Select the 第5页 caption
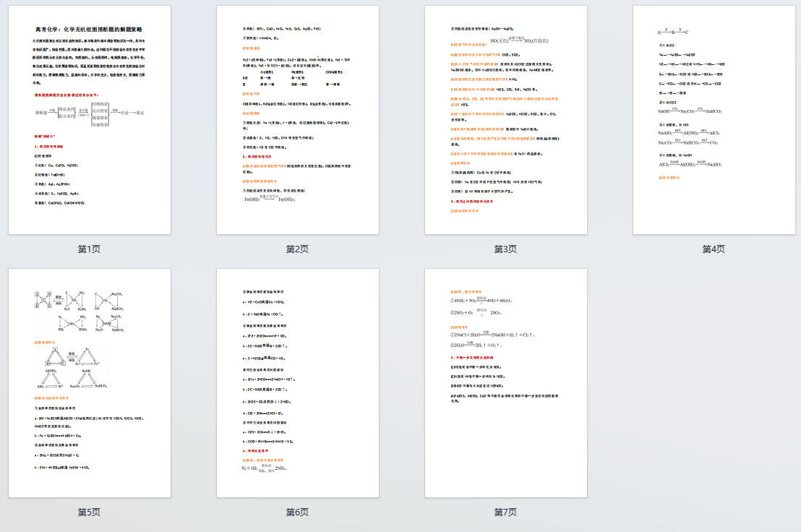The image size is (801, 532). (90, 512)
